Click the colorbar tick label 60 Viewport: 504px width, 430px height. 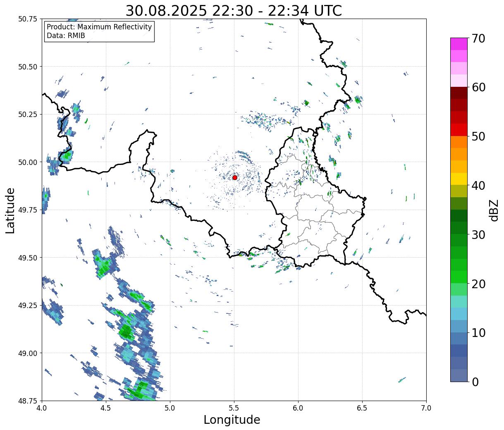point(478,87)
